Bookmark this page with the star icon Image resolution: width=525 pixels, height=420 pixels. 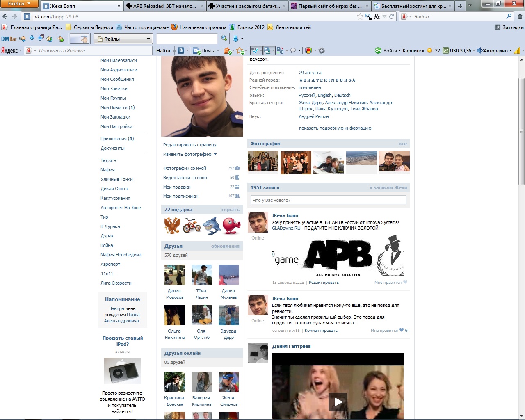pos(360,16)
